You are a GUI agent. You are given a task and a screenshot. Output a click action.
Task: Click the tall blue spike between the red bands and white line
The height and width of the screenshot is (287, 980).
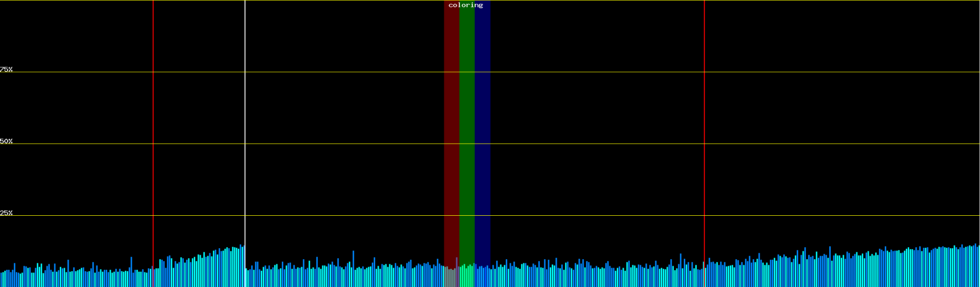353,269
